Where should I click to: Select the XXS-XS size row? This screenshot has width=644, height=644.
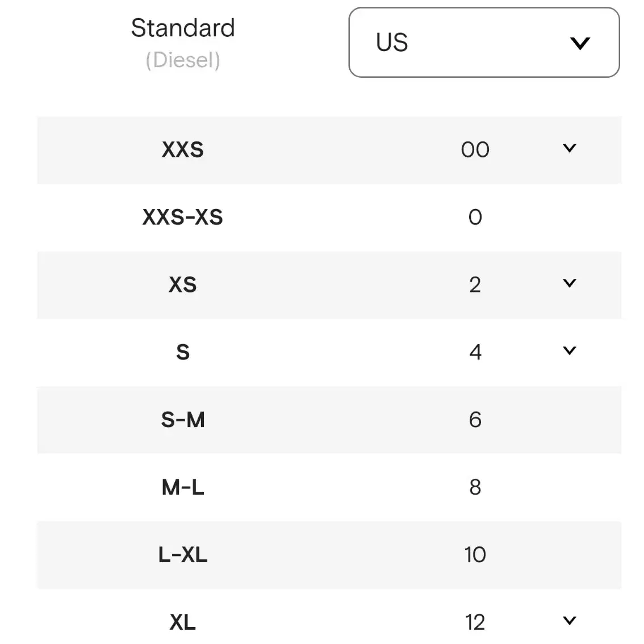coord(329,218)
